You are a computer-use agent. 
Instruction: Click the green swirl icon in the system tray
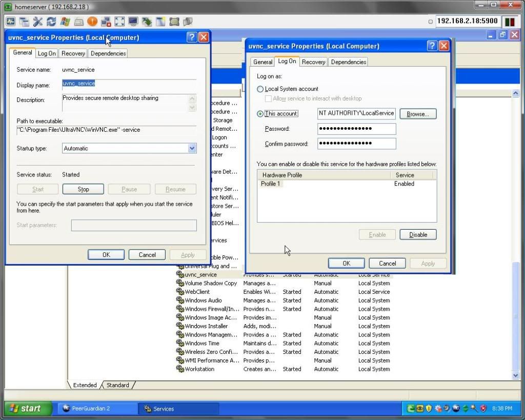(x=411, y=408)
